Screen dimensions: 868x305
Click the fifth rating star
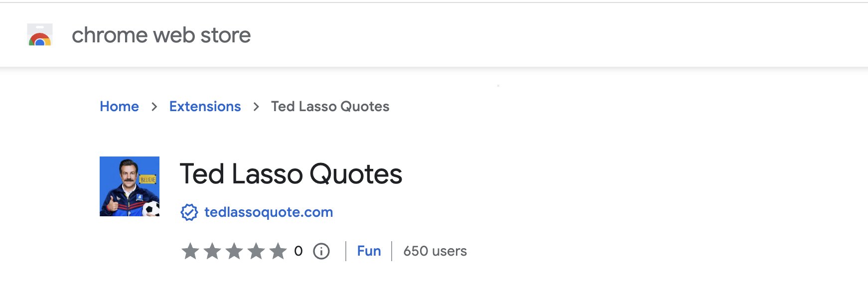coord(278,251)
